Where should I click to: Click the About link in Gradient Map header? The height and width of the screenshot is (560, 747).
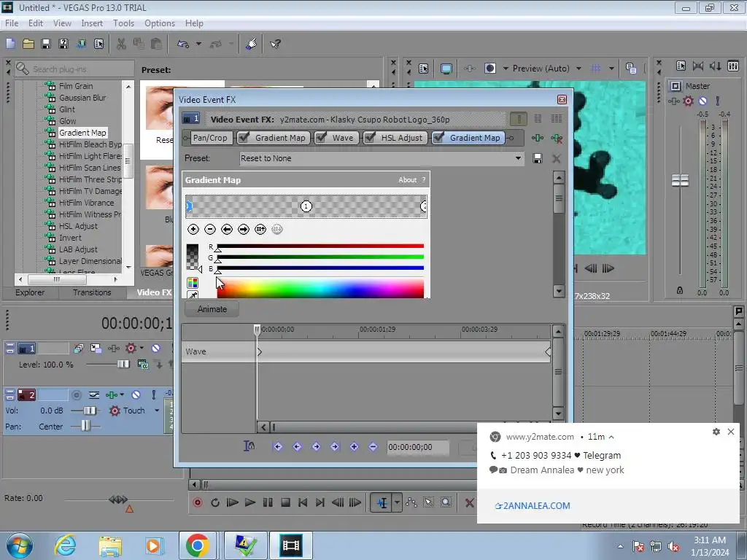(407, 180)
